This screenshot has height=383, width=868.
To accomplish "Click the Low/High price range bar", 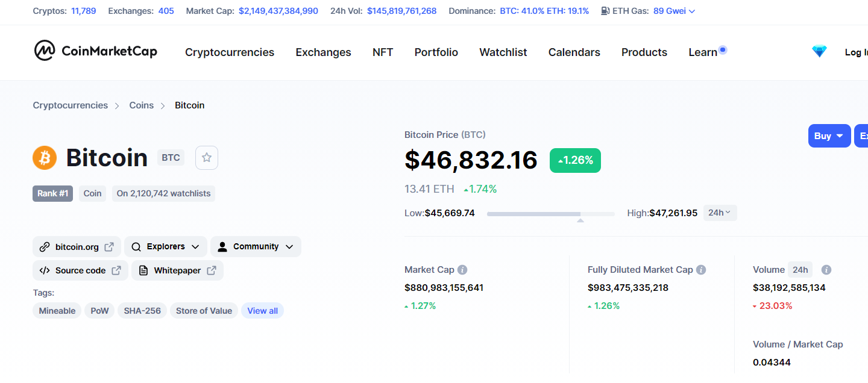I will (550, 214).
